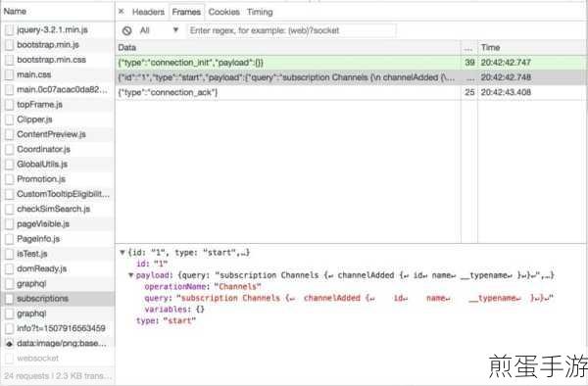This screenshot has height=386, width=588.
Task: Collapse the root frame object tree
Action: click(x=122, y=253)
